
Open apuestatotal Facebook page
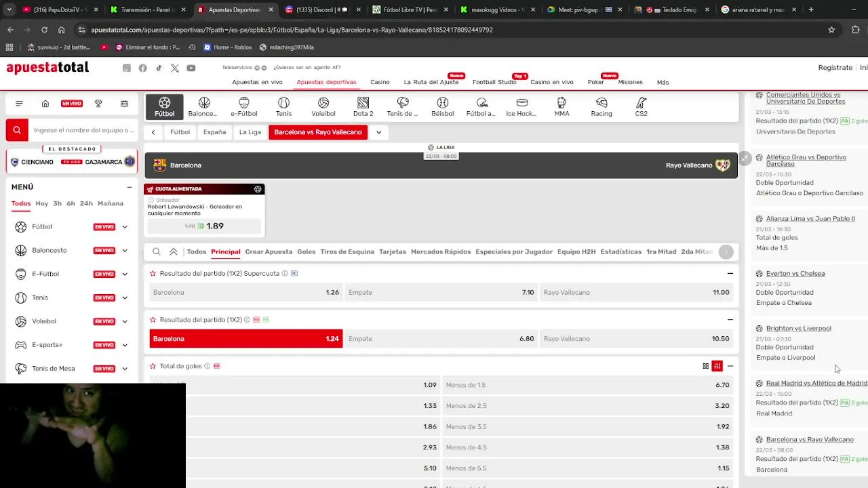[x=142, y=68]
